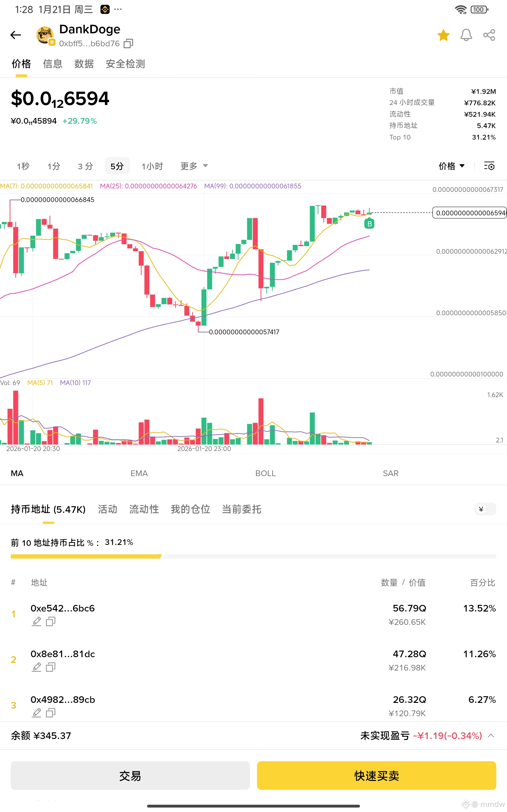Screen dimensions: 507x812
Task: Copy the DankDoge contract address
Action: click(x=128, y=44)
